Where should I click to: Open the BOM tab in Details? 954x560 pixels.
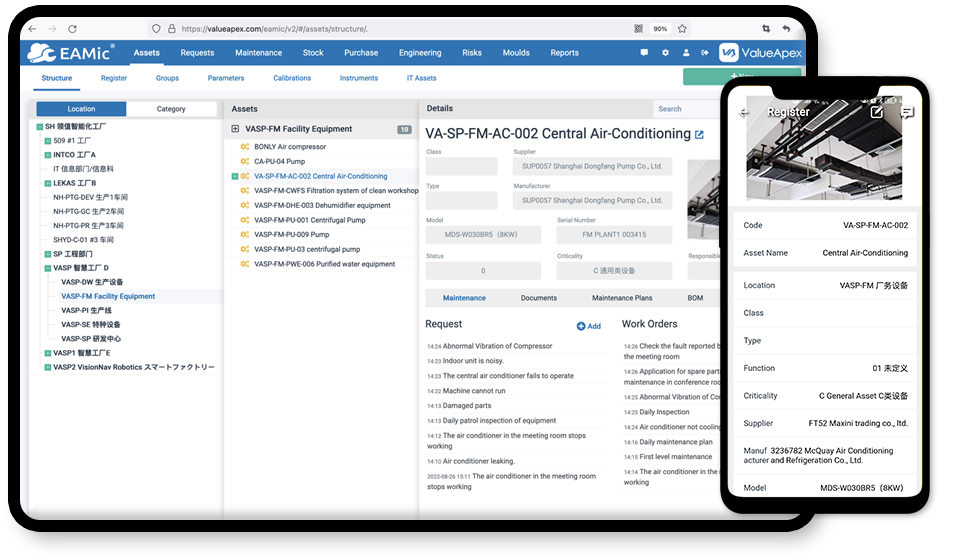695,298
